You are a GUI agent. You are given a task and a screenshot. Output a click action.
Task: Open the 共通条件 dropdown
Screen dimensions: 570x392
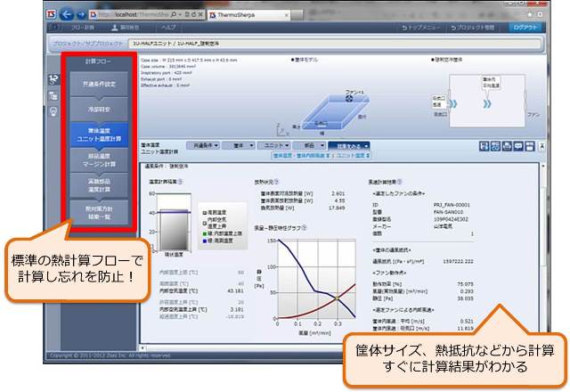(x=203, y=145)
